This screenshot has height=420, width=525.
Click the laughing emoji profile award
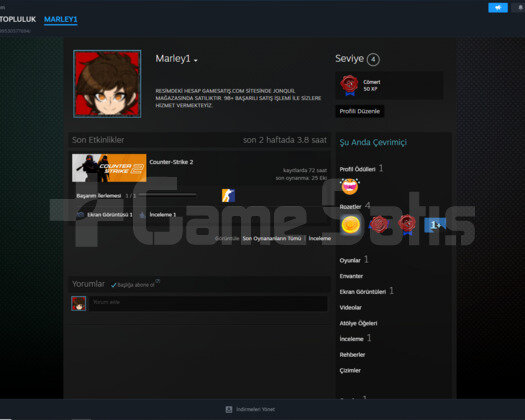(350, 187)
